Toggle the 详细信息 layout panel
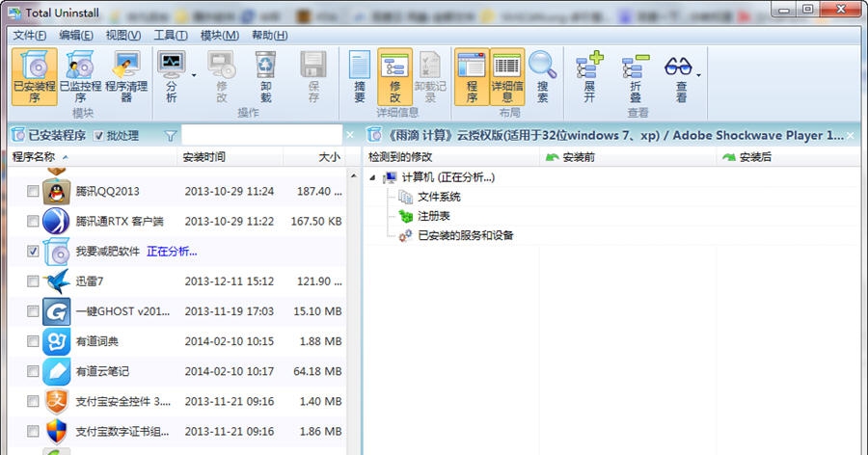The height and width of the screenshot is (455, 868). (507, 76)
